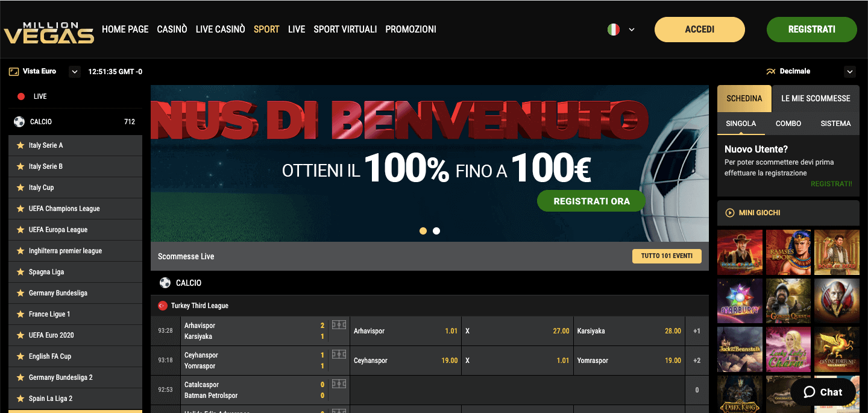
Task: Click the star icon for Italy Cup
Action: click(x=20, y=188)
